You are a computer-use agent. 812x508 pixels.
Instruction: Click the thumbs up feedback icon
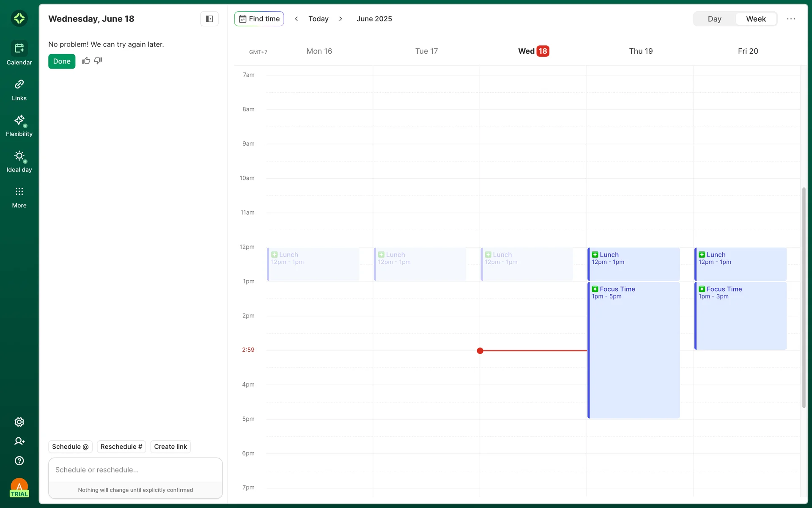86,61
